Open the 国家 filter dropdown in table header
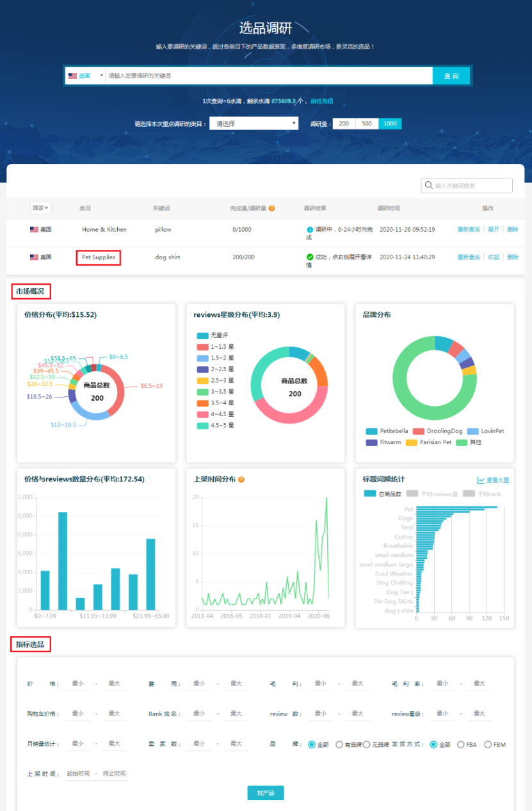532x811 pixels. tap(40, 208)
